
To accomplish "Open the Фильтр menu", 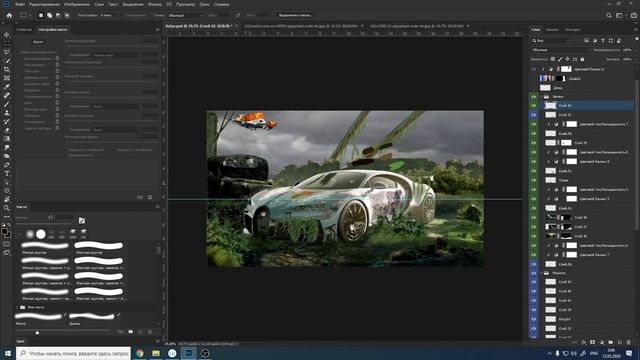I will coord(155,4).
